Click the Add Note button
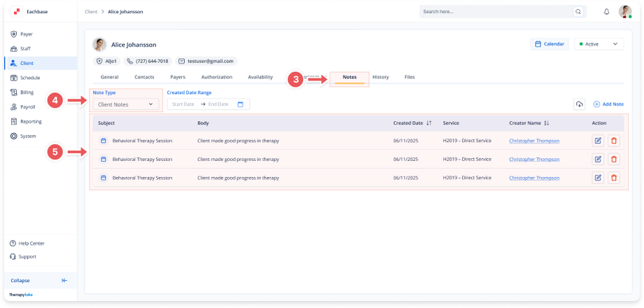 point(608,104)
